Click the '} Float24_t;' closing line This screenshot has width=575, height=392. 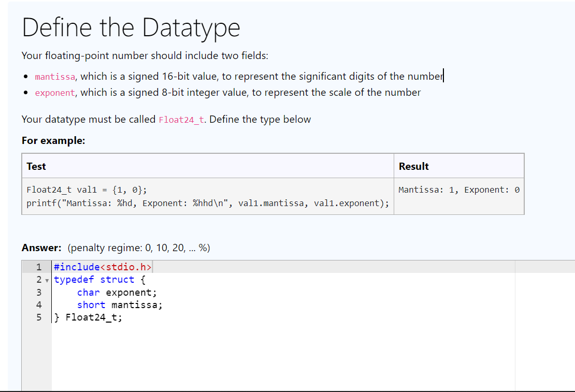tap(89, 317)
